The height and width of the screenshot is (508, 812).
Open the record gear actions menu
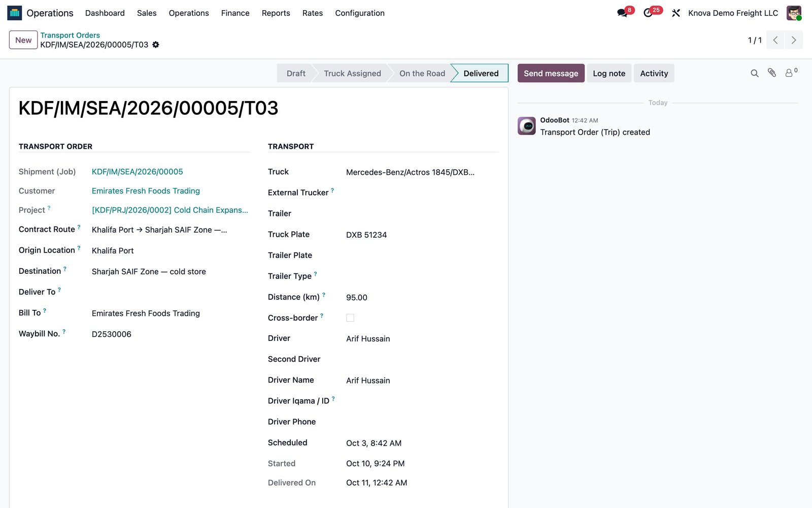pyautogui.click(x=156, y=45)
